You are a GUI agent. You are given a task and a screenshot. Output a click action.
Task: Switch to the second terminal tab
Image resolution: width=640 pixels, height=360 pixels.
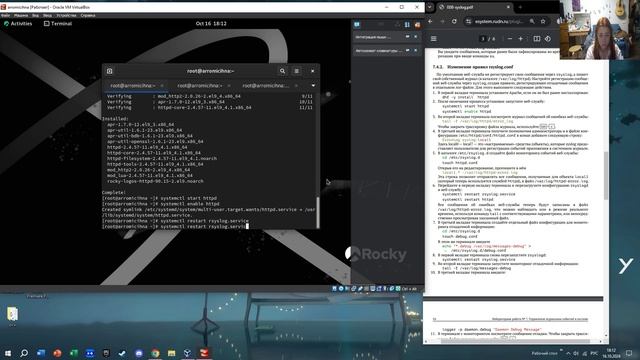click(200, 86)
